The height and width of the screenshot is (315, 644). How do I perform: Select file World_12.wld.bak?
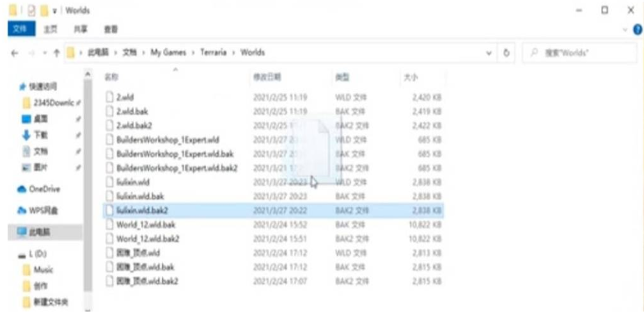(146, 225)
